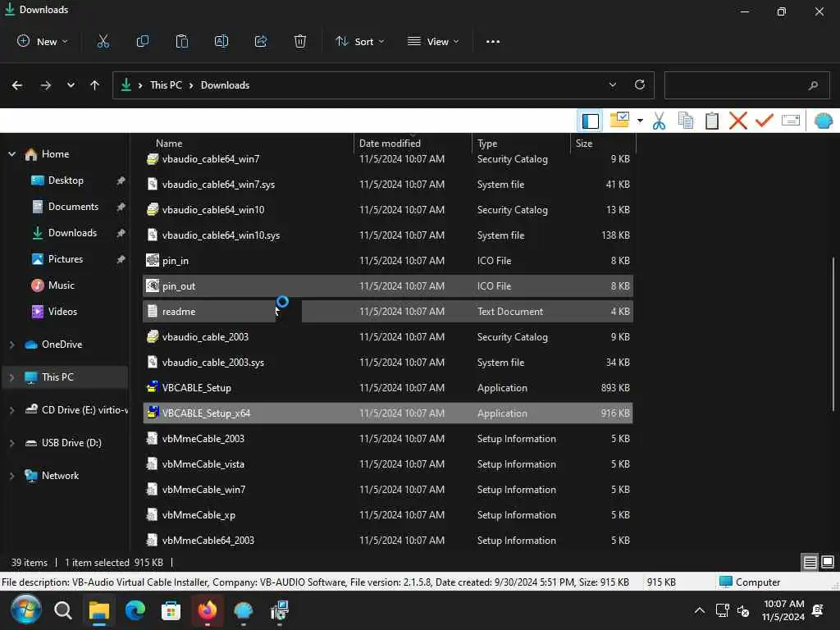Click This PC in the address breadcrumb
Viewport: 840px width, 630px height.
(x=166, y=85)
